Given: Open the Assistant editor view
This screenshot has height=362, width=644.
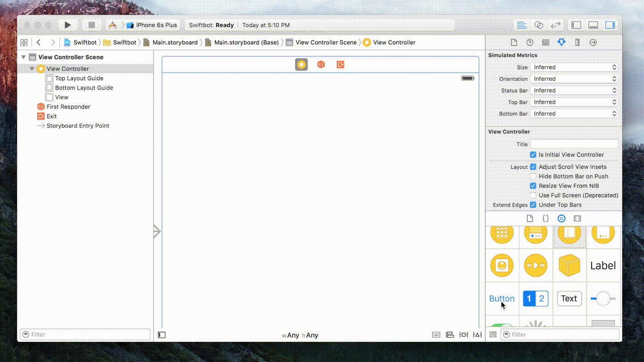Looking at the screenshot, I should (539, 25).
